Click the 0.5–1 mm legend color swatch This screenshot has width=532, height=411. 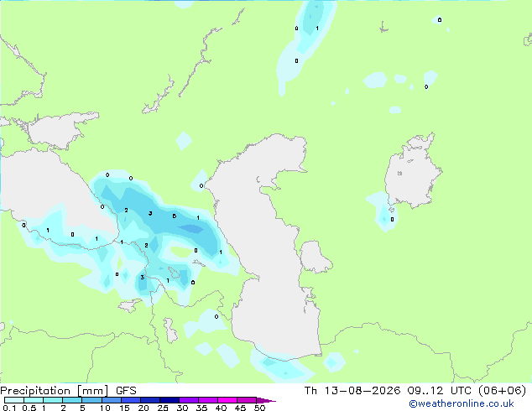[34, 400]
